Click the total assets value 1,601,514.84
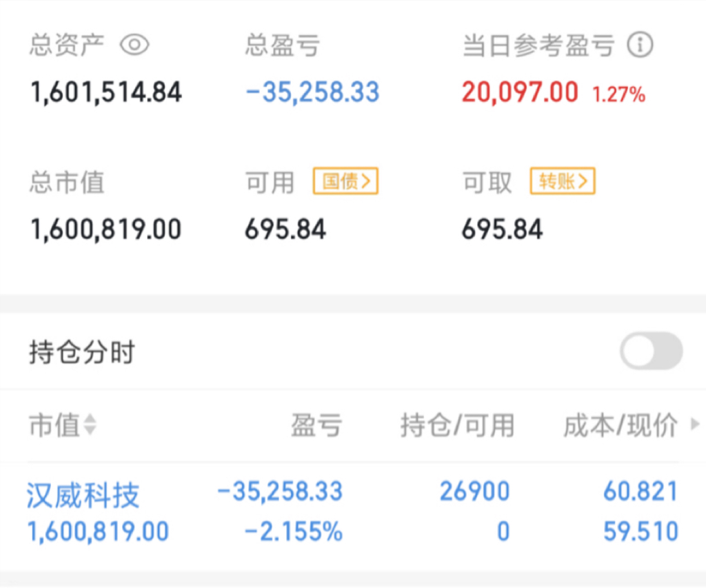This screenshot has width=706, height=588. tap(106, 92)
